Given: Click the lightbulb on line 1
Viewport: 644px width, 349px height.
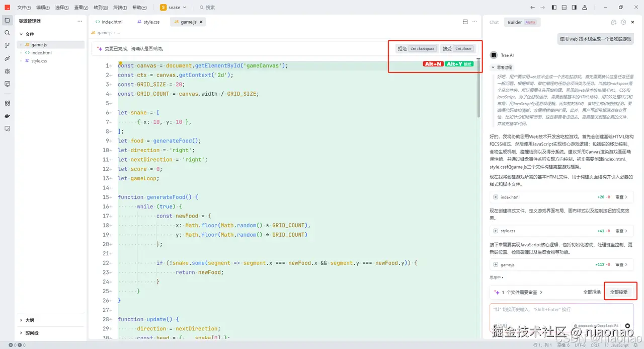Looking at the screenshot, I should click(120, 63).
